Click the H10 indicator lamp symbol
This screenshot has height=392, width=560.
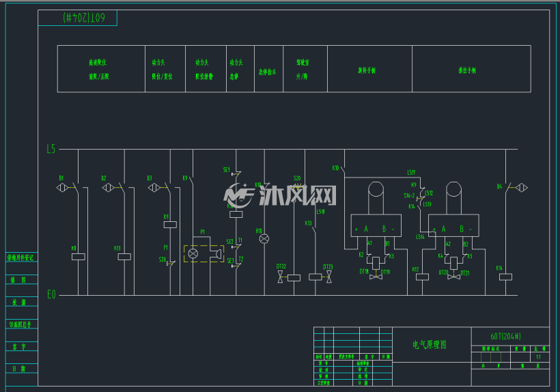[x=264, y=238]
